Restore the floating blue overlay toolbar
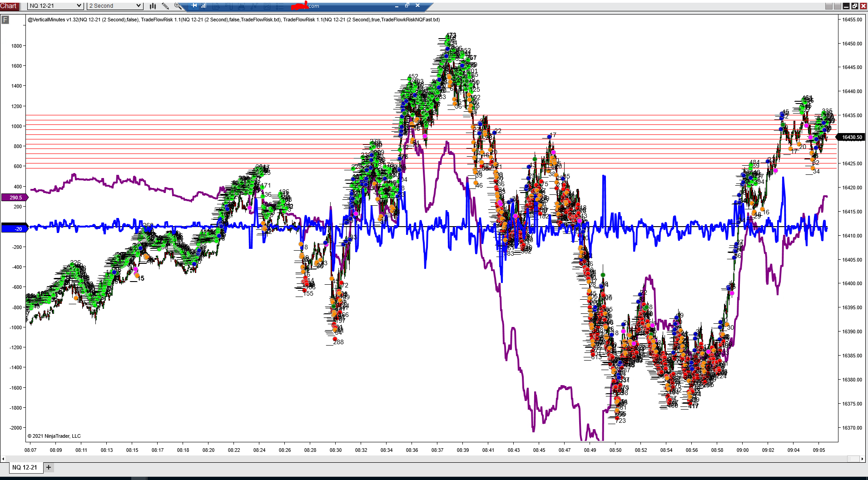The height and width of the screenshot is (480, 868). point(407,6)
